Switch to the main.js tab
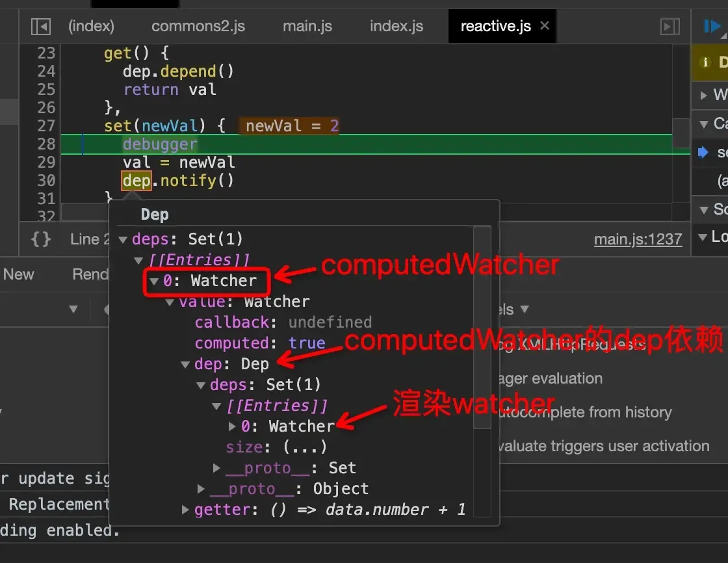Image resolution: width=728 pixels, height=563 pixels. pos(307,26)
